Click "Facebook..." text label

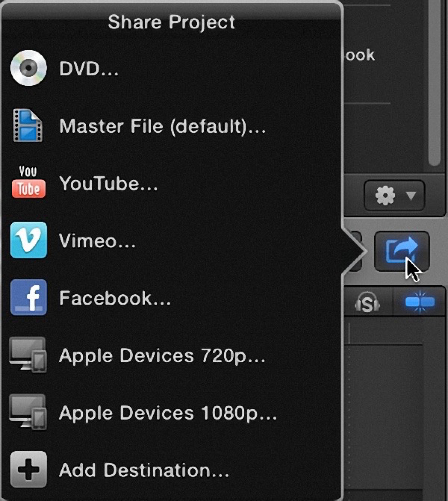(115, 298)
